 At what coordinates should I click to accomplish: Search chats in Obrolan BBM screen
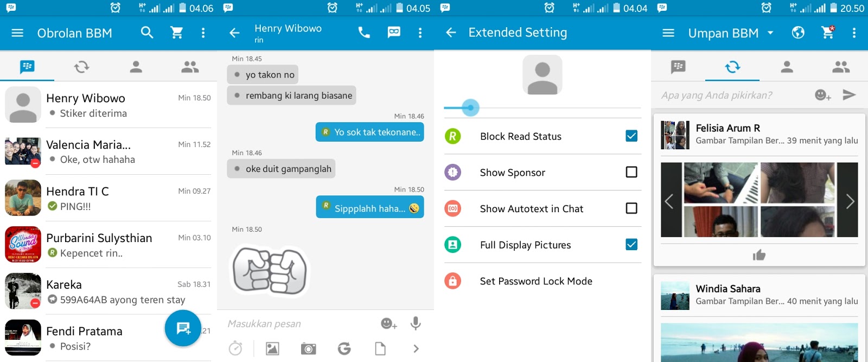(x=147, y=33)
